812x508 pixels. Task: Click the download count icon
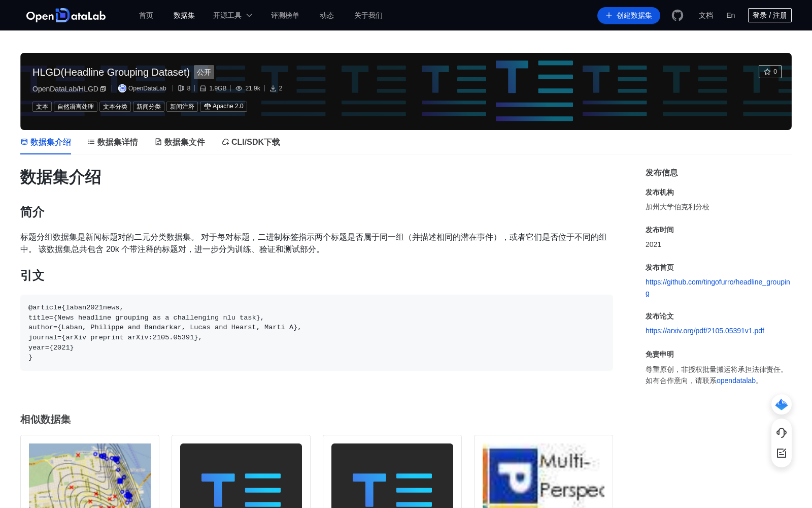click(x=273, y=88)
